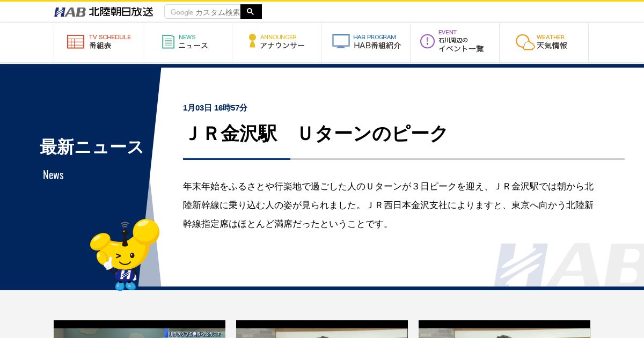The image size is (644, 338).
Task: Open the 天気情報 menu label
Action: [552, 46]
